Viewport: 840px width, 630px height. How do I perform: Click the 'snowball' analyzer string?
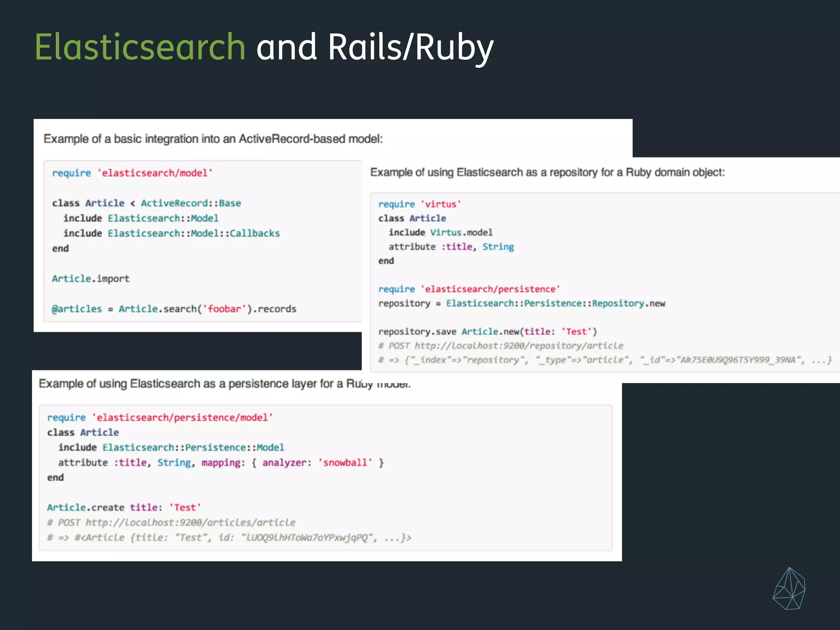pos(345,463)
